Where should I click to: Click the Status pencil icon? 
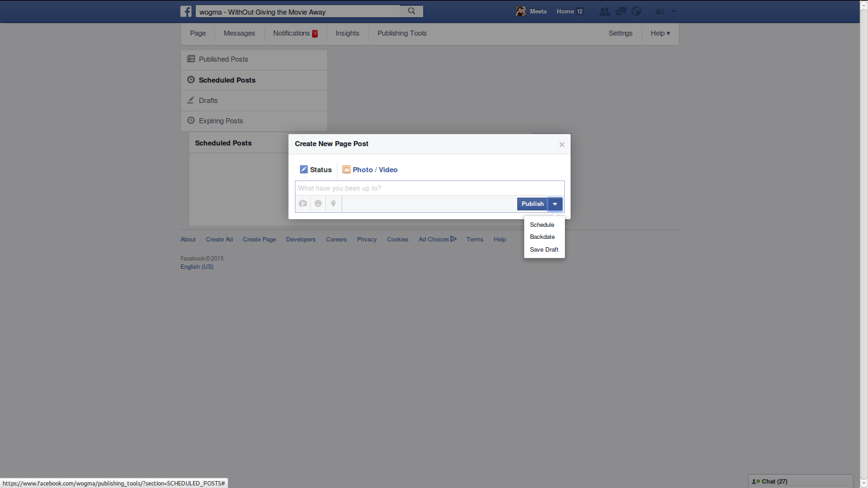pyautogui.click(x=304, y=170)
